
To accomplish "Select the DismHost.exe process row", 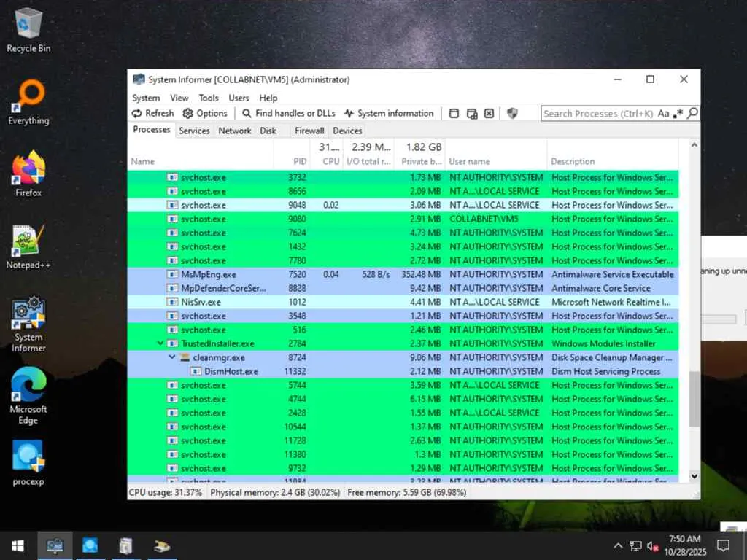I will pos(403,371).
